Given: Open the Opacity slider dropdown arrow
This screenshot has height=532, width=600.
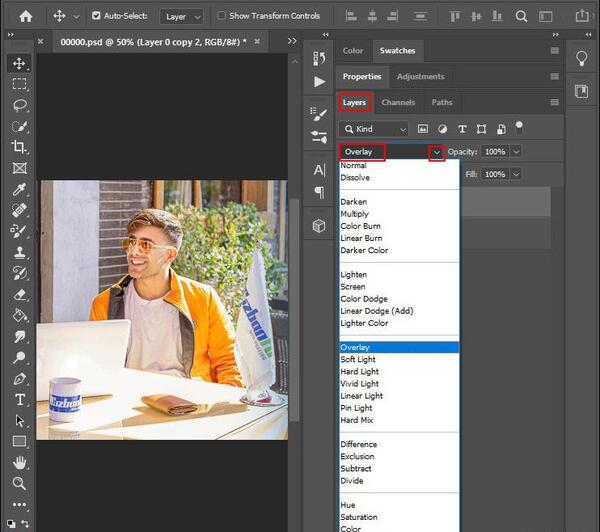Looking at the screenshot, I should pos(516,152).
